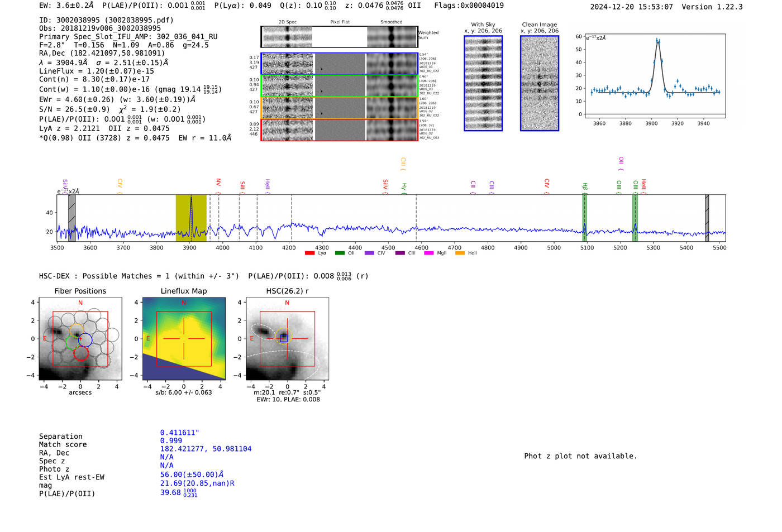
Task: Click the s/b: 6.00 +/- 0.063 caption
Action: click(x=184, y=392)
